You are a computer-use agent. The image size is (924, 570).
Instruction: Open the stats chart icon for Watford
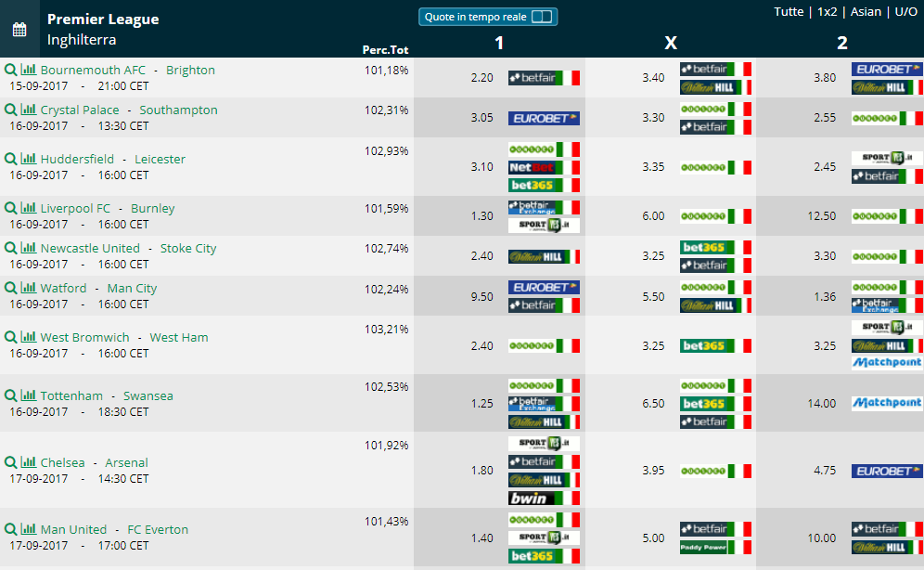pos(28,288)
